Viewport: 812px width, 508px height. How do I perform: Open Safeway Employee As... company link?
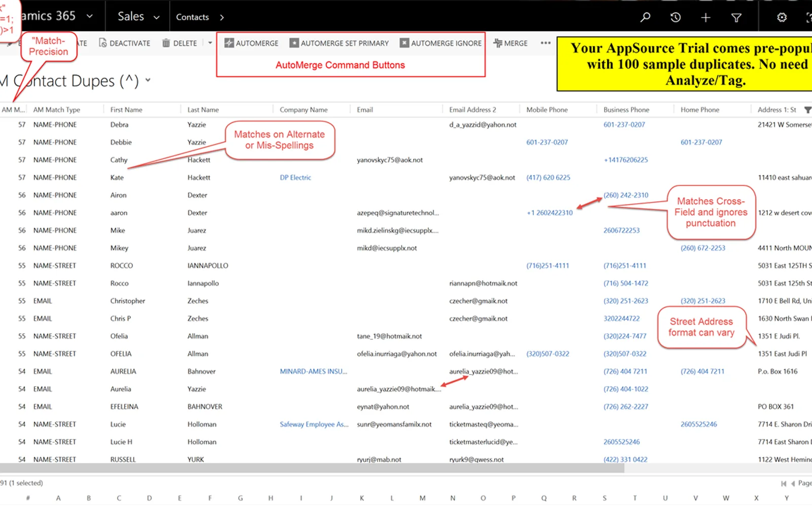coord(314,425)
